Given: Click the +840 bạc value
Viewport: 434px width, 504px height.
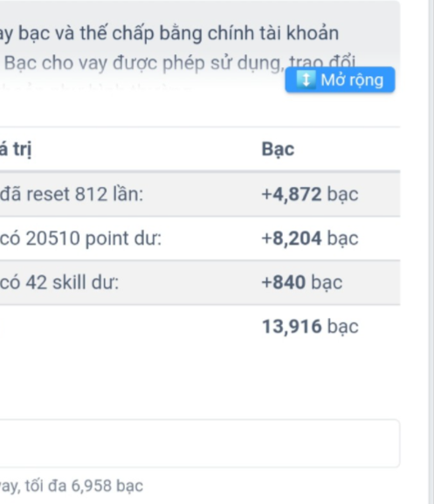Looking at the screenshot, I should point(302,282).
